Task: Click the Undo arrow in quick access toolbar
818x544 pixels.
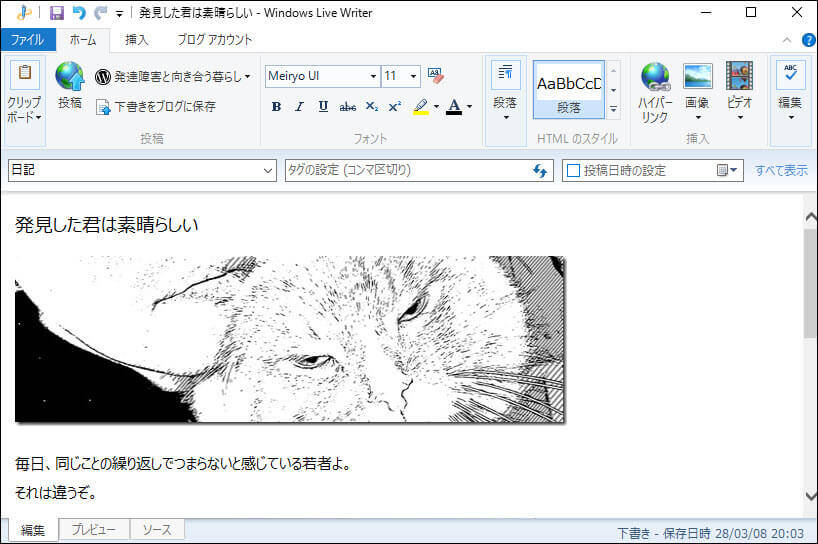Action: 79,13
